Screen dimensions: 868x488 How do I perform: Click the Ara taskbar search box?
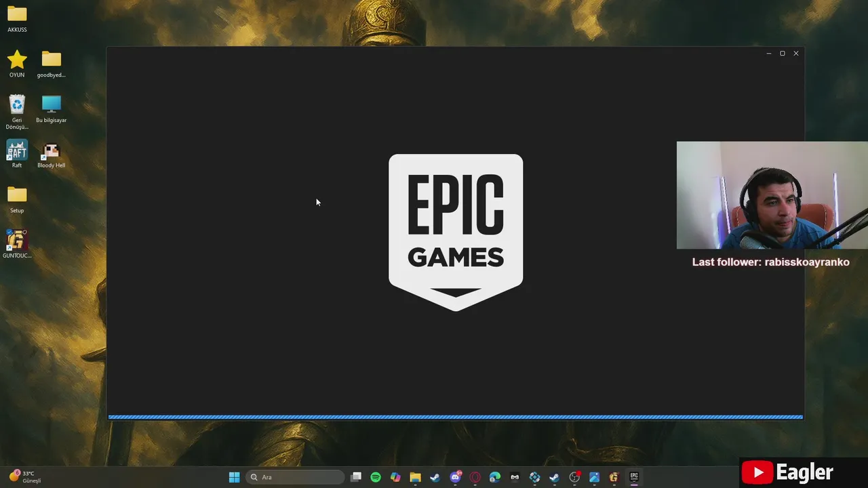click(x=295, y=477)
